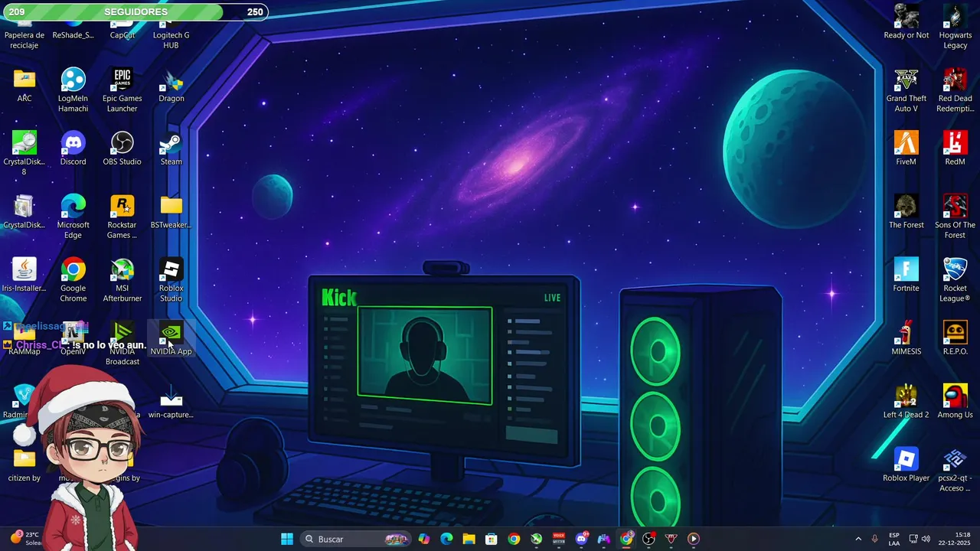Click the microphone indicator in system tray
The height and width of the screenshot is (551, 980).
click(874, 539)
